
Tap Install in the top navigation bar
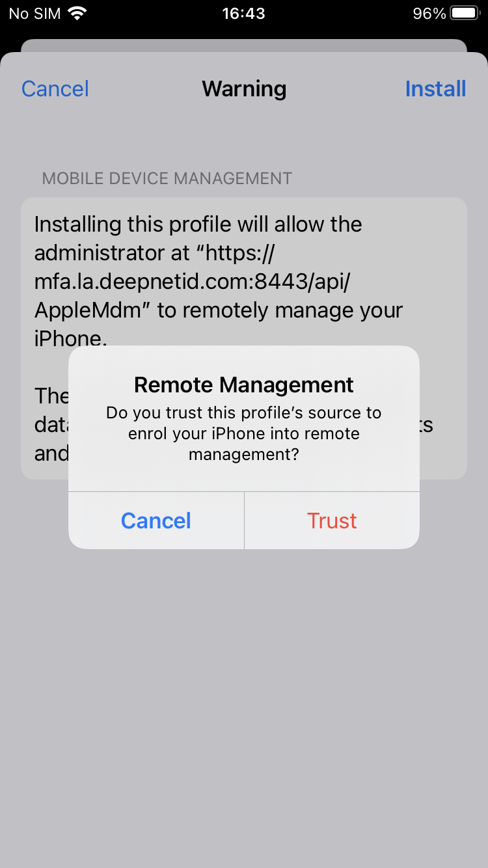435,88
